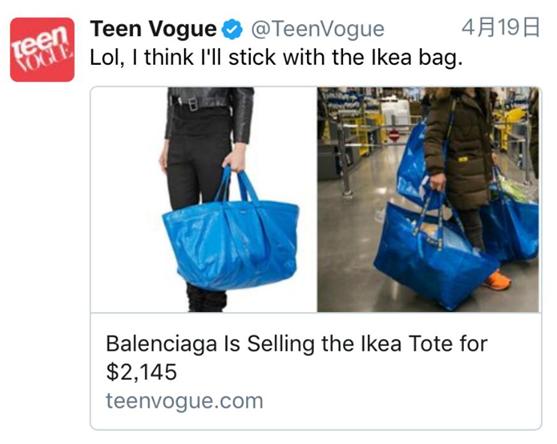557x444 pixels.
Task: Visit the @TeenVogue handle profile
Action: point(318,29)
